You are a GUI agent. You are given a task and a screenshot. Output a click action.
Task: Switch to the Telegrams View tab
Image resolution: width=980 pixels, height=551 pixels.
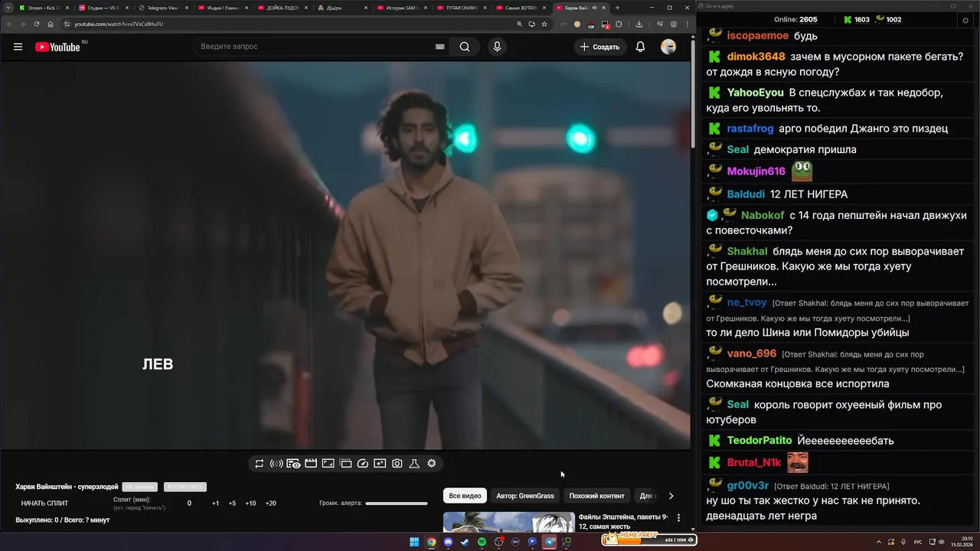pyautogui.click(x=162, y=8)
